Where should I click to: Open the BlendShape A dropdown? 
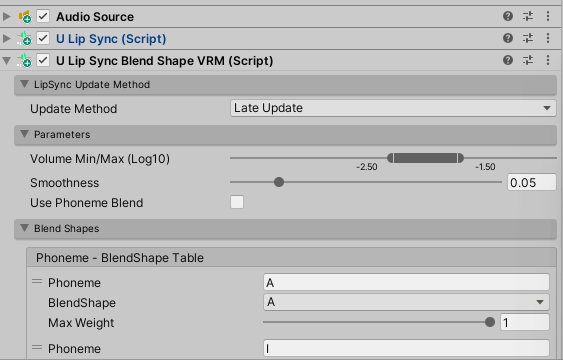[x=406, y=302]
